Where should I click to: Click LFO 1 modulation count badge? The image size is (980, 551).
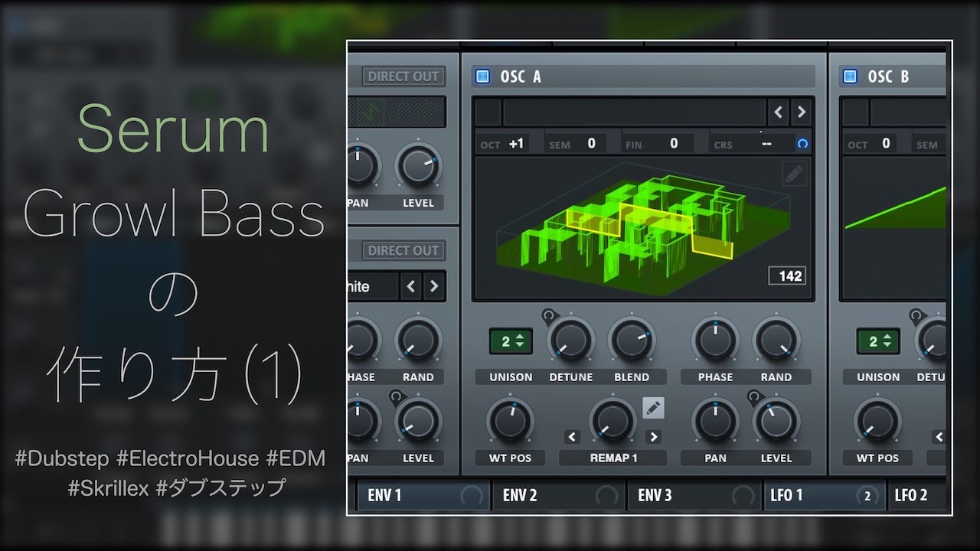[867, 496]
